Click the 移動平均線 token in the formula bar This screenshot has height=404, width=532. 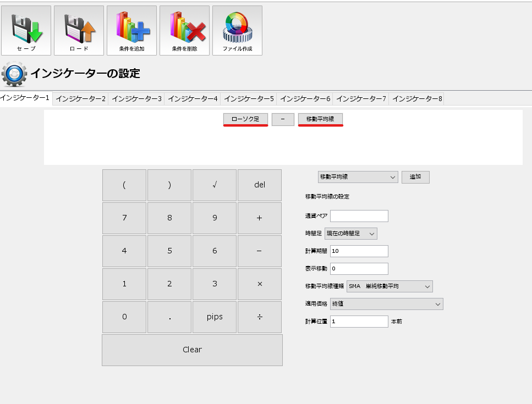pyautogui.click(x=320, y=119)
